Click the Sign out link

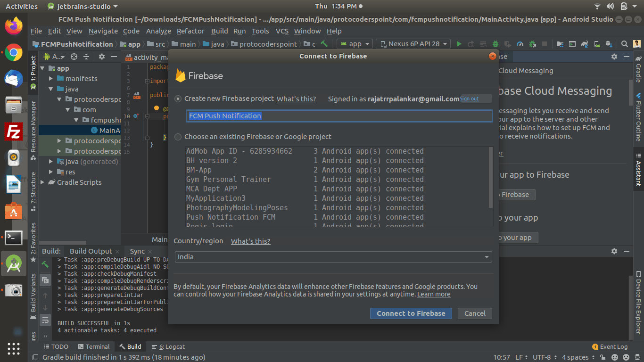469,98
